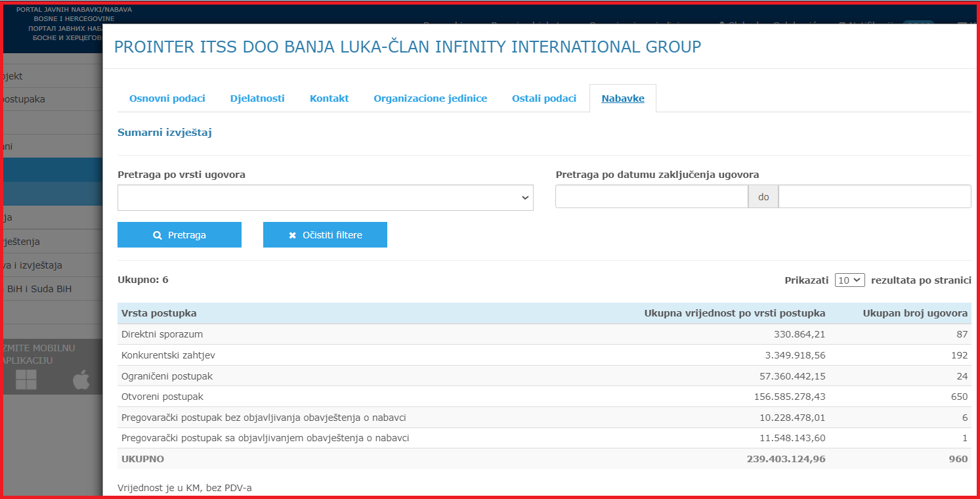Switch to the Djelatnosti tab
This screenshot has width=980, height=499.
(257, 98)
